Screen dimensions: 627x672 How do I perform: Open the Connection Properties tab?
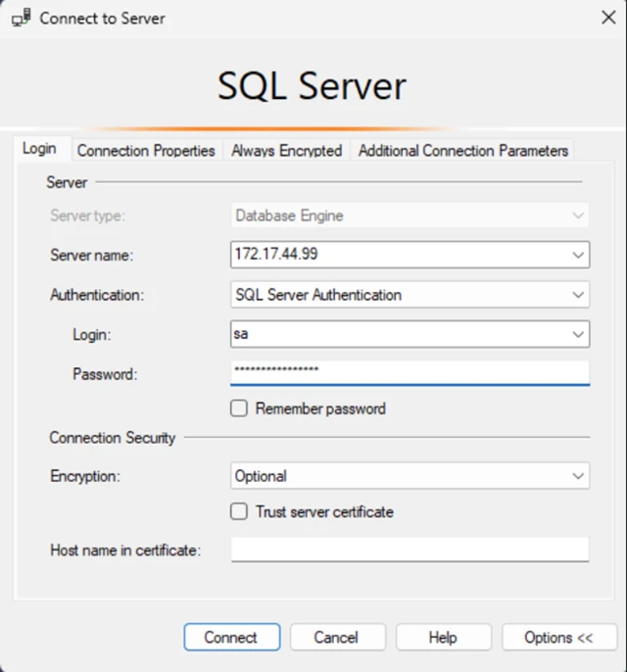(146, 151)
